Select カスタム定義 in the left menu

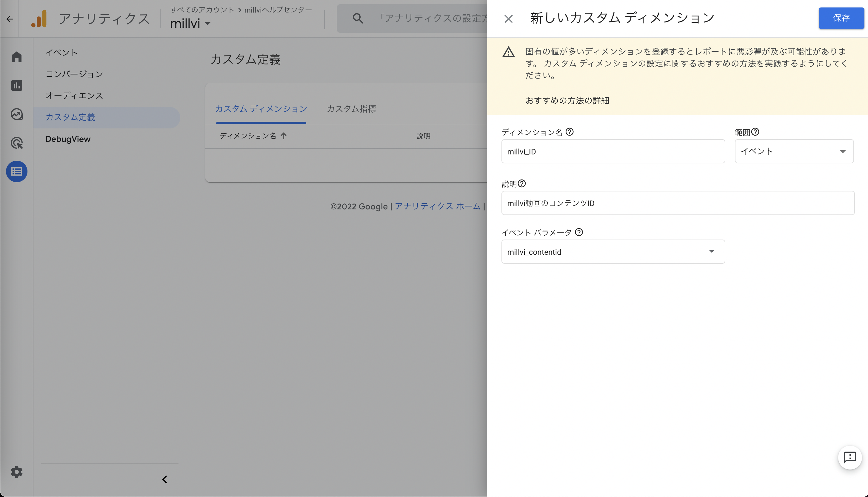click(x=107, y=117)
